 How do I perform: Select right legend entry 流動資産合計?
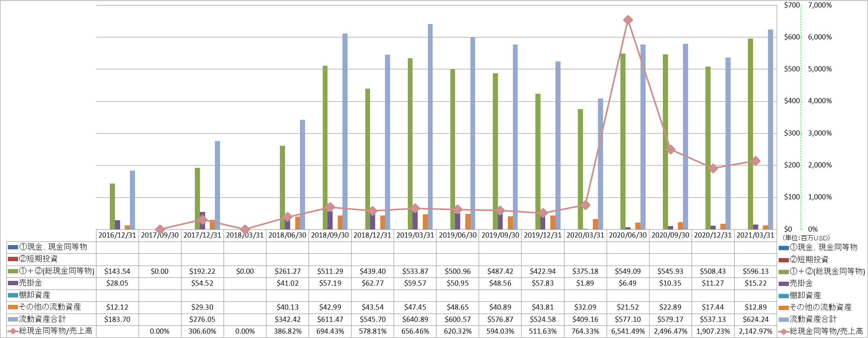tap(808, 319)
